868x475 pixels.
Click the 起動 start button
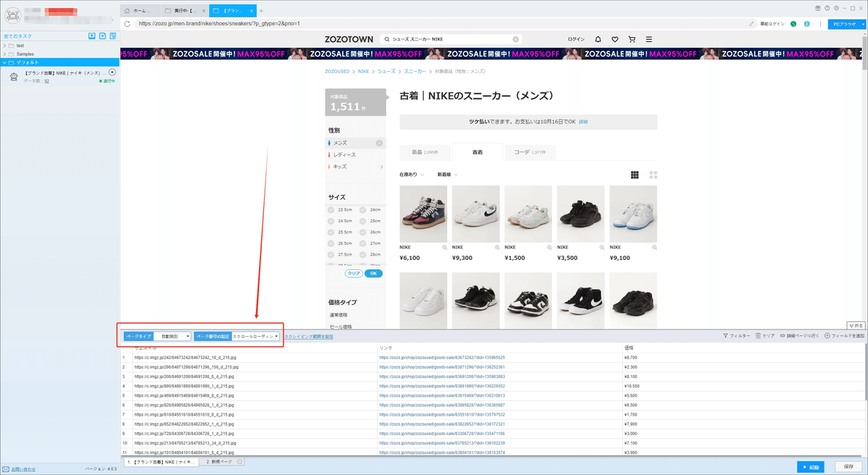click(812, 466)
